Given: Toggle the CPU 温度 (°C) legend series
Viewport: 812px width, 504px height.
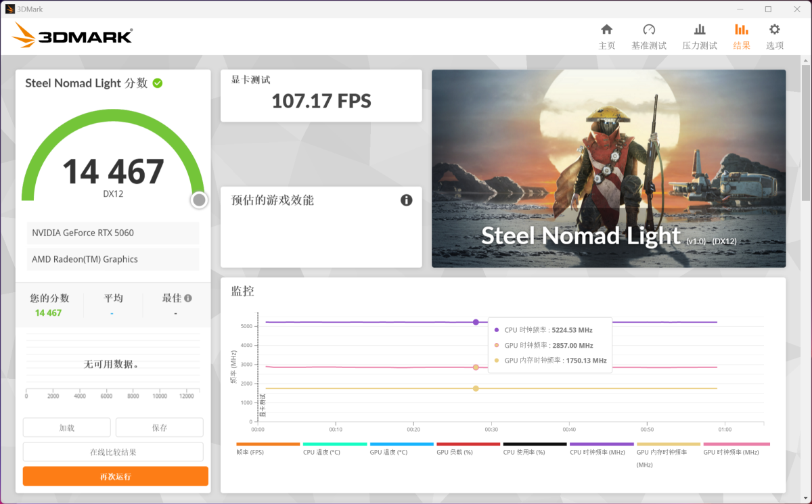Looking at the screenshot, I should [334, 449].
